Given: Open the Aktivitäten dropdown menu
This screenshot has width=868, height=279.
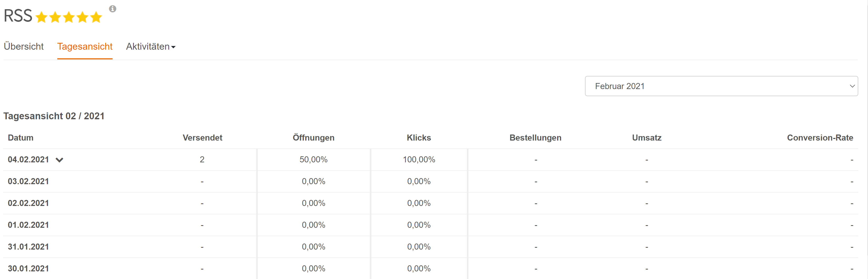Looking at the screenshot, I should click(x=151, y=47).
